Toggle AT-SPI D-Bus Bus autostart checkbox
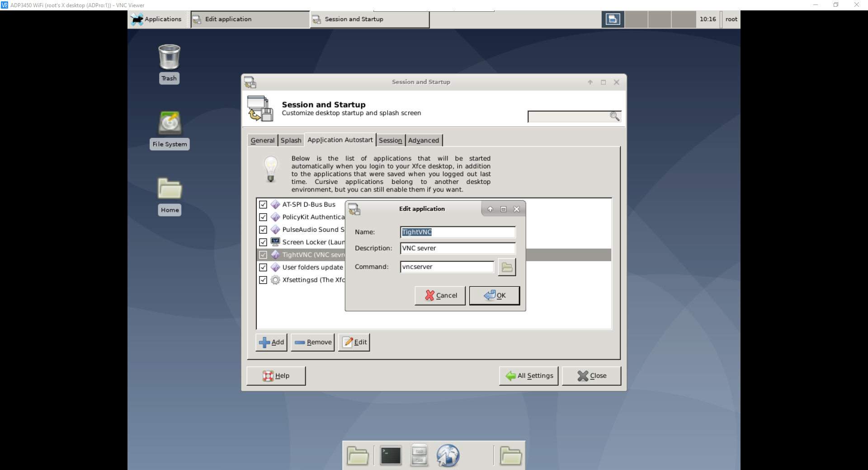The height and width of the screenshot is (470, 868). coord(263,205)
